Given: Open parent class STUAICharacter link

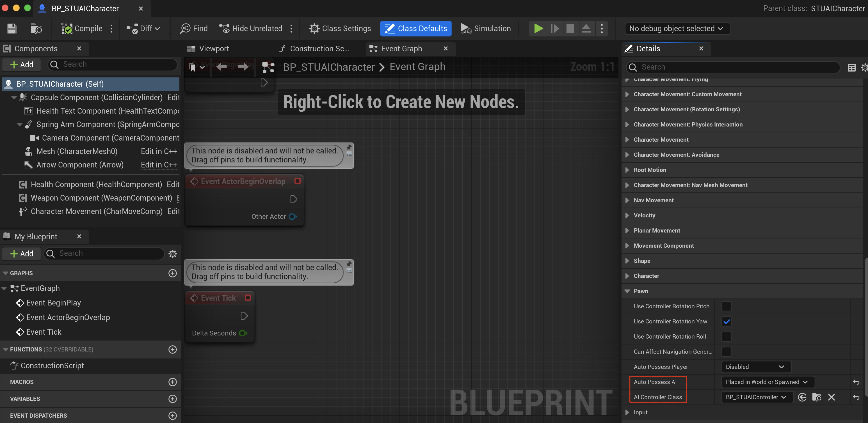Looking at the screenshot, I should click(x=838, y=8).
